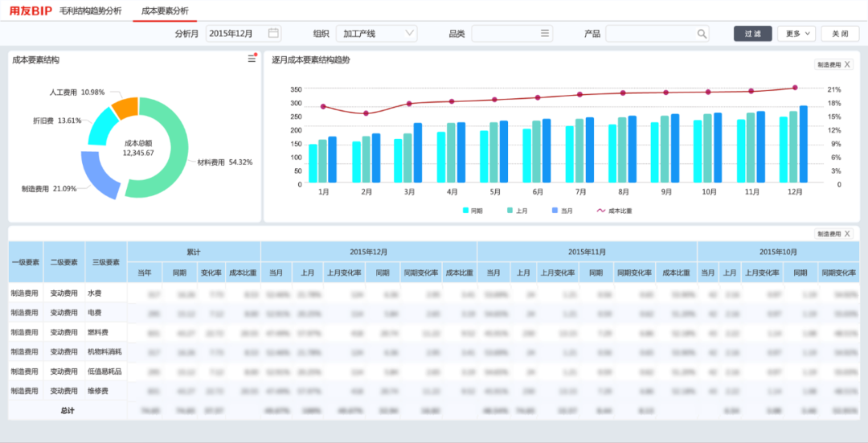Open the 更多 dropdown menu
The width and height of the screenshot is (868, 443).
coord(796,34)
